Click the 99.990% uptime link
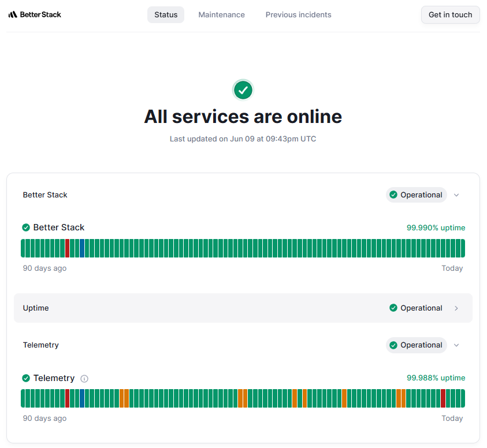 (x=436, y=227)
